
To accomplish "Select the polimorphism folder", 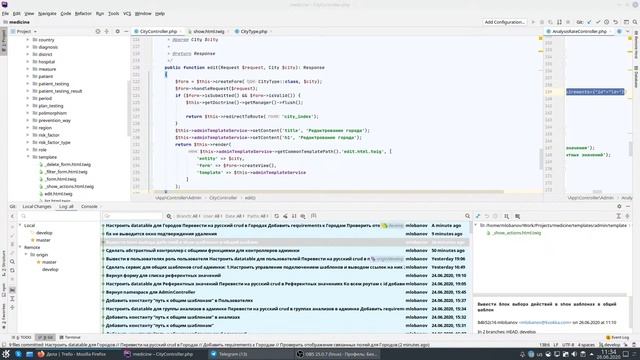I will point(52,113).
